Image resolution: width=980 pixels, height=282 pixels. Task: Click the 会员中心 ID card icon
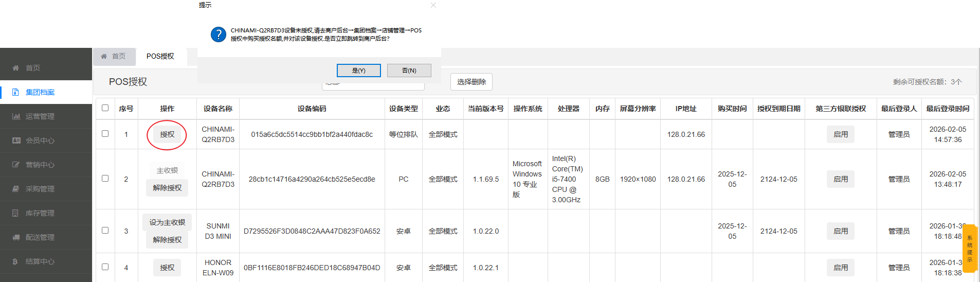(15, 140)
